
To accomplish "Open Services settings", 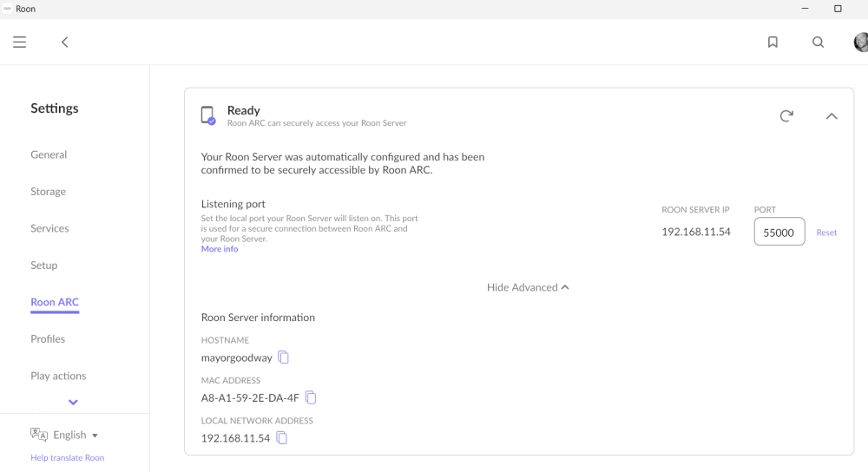I will coord(49,228).
